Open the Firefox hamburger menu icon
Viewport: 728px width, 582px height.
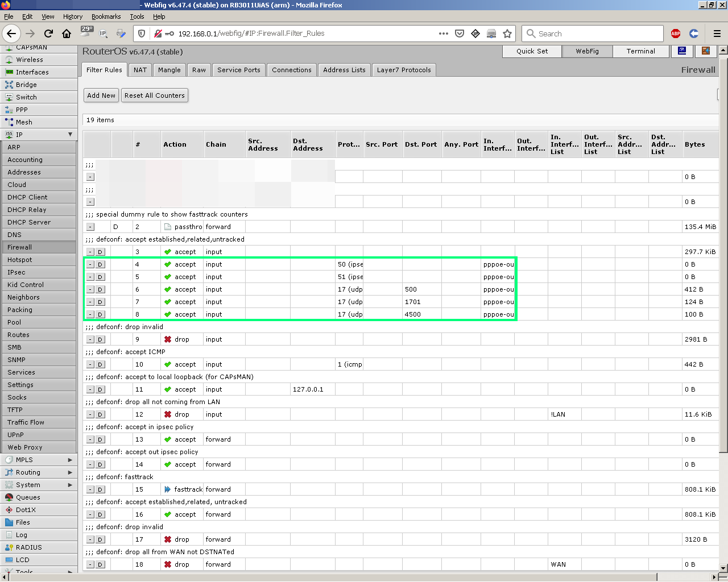click(x=718, y=33)
